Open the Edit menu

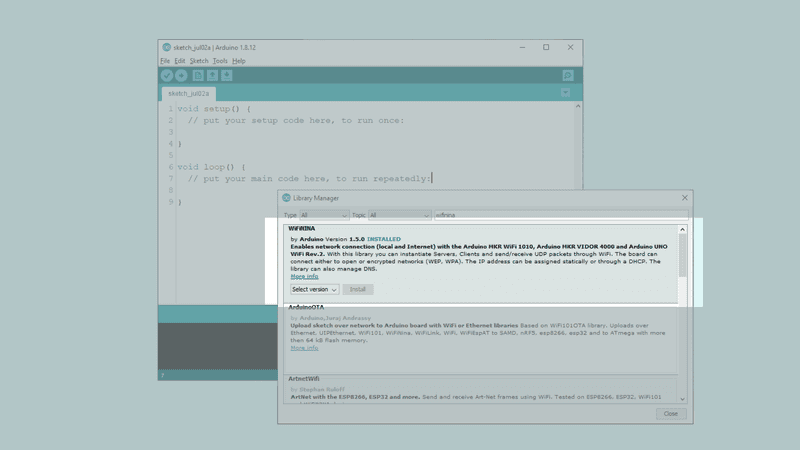(180, 61)
